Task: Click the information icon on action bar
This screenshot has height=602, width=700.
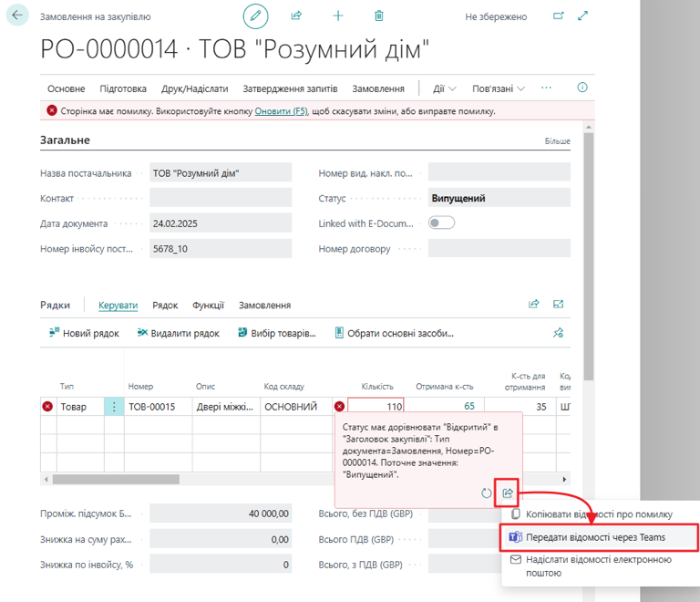Action: [x=582, y=88]
